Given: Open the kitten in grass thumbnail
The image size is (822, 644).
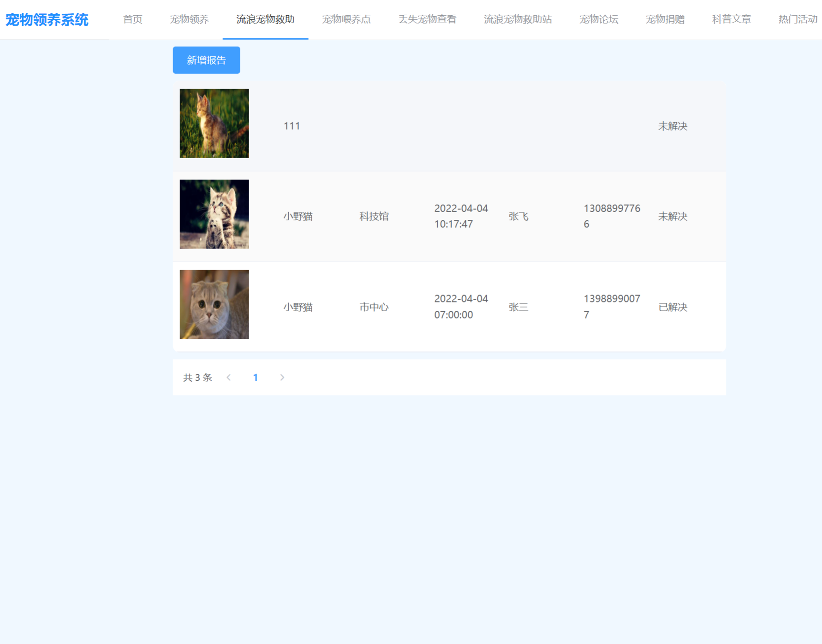Looking at the screenshot, I should (x=214, y=124).
